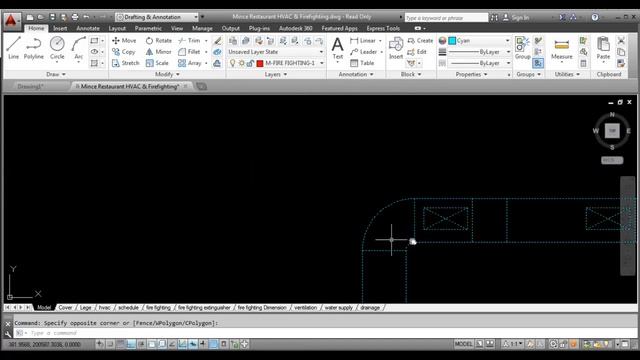Activate the Fillet command

click(x=189, y=52)
